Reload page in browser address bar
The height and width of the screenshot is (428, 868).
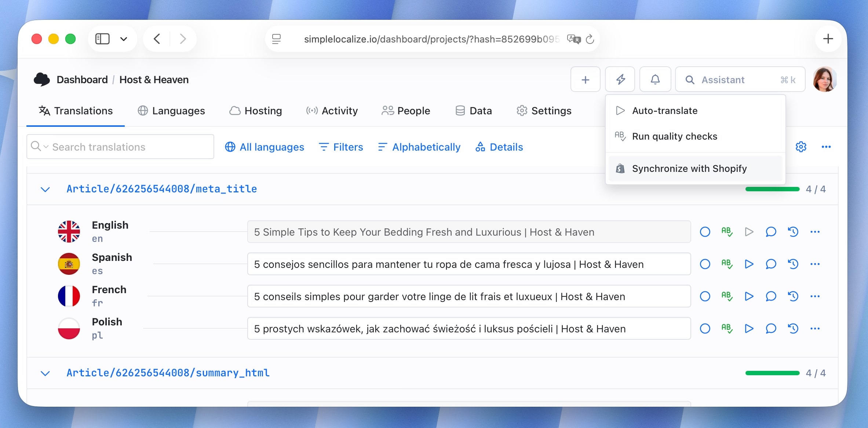(x=590, y=39)
